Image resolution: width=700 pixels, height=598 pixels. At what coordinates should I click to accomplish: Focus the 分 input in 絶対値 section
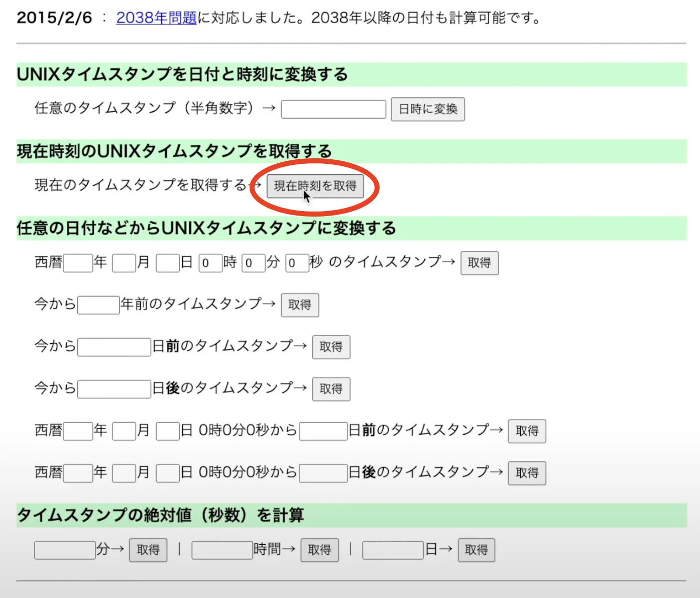point(65,550)
